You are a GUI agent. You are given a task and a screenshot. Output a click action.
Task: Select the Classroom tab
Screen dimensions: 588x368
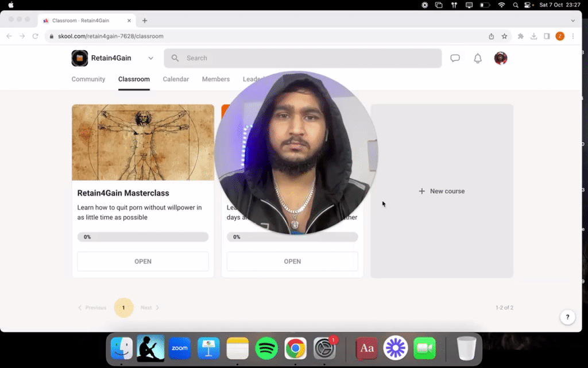click(134, 79)
